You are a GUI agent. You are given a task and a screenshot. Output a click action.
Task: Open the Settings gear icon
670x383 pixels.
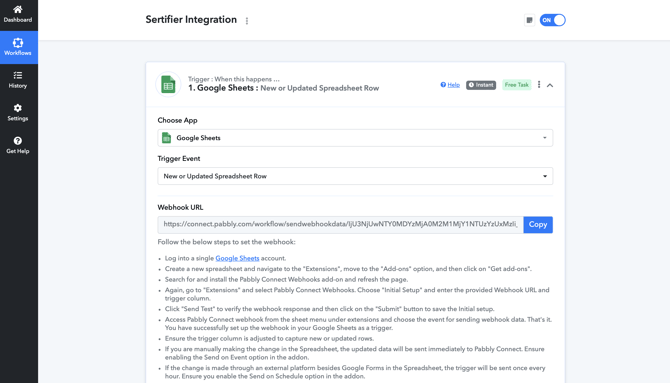tap(18, 108)
